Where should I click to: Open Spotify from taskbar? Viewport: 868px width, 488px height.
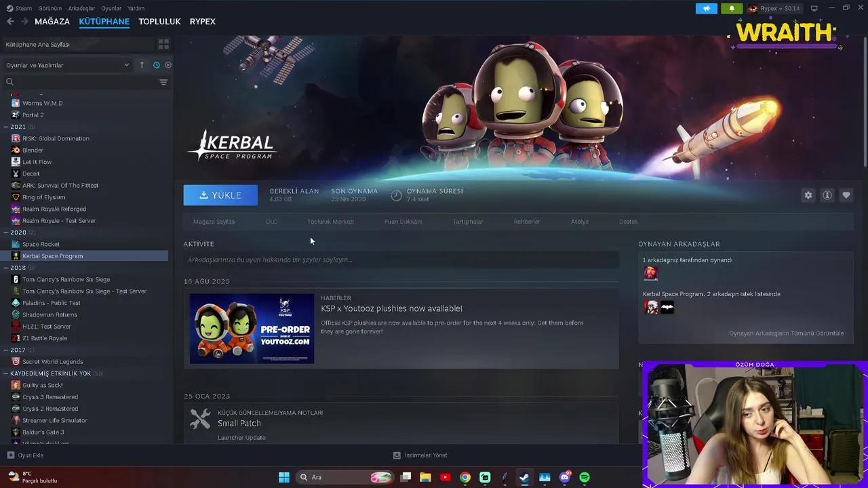pyautogui.click(x=585, y=477)
